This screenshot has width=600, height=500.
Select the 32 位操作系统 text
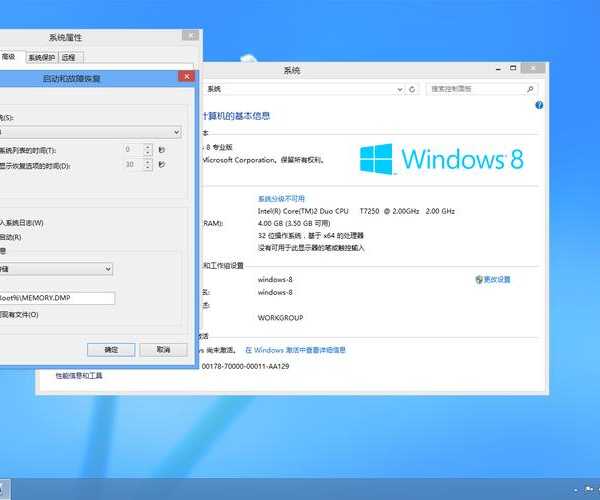point(310,236)
